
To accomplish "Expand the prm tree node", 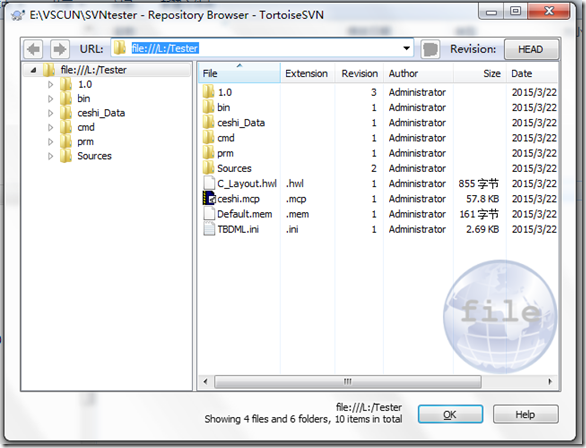I will (x=50, y=142).
